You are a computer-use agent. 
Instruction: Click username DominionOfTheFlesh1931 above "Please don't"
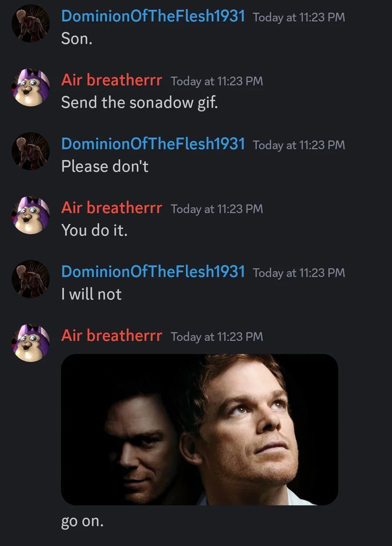pyautogui.click(x=153, y=144)
